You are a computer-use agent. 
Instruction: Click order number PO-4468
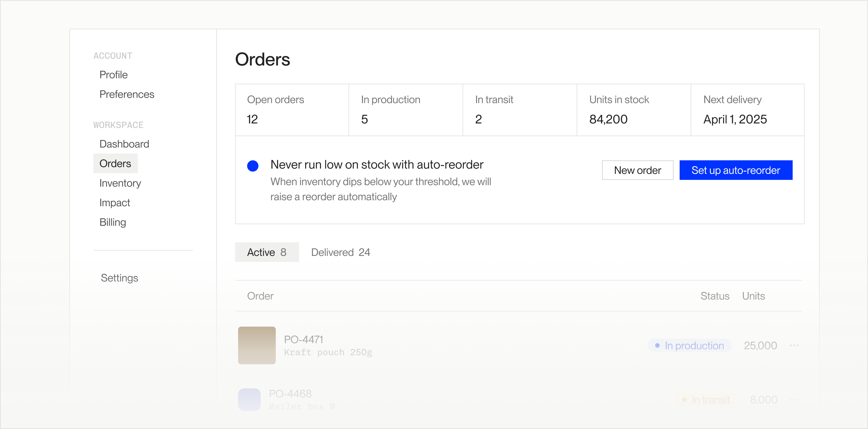click(x=290, y=394)
